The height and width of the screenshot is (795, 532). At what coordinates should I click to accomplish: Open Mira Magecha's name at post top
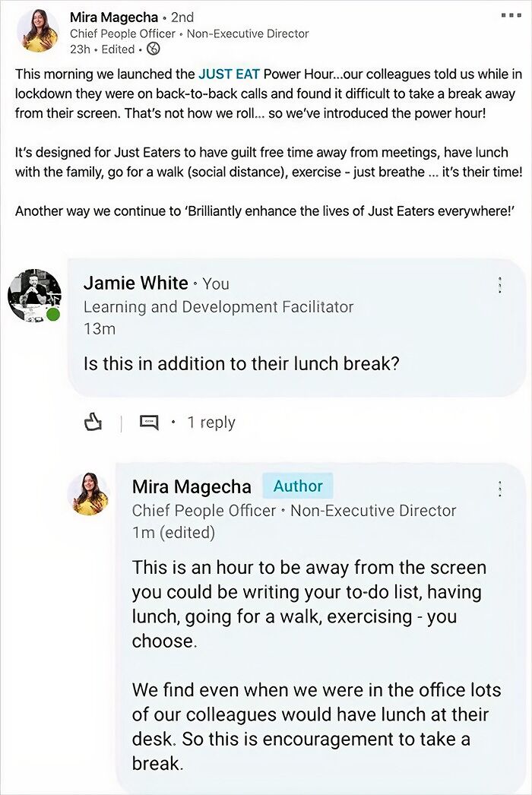114,17
